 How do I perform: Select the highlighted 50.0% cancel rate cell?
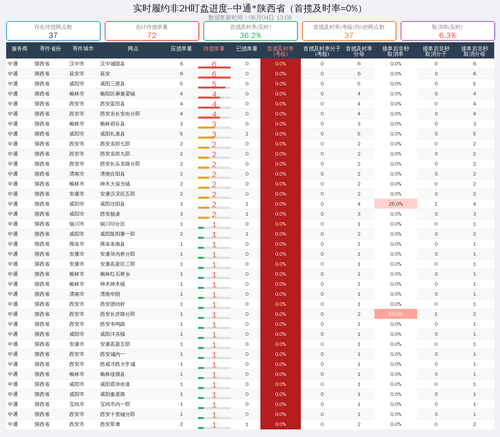(x=396, y=314)
